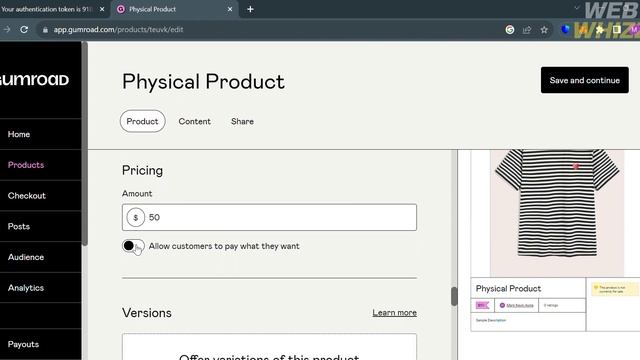
Task: Open Home in the sidebar
Action: 19,134
